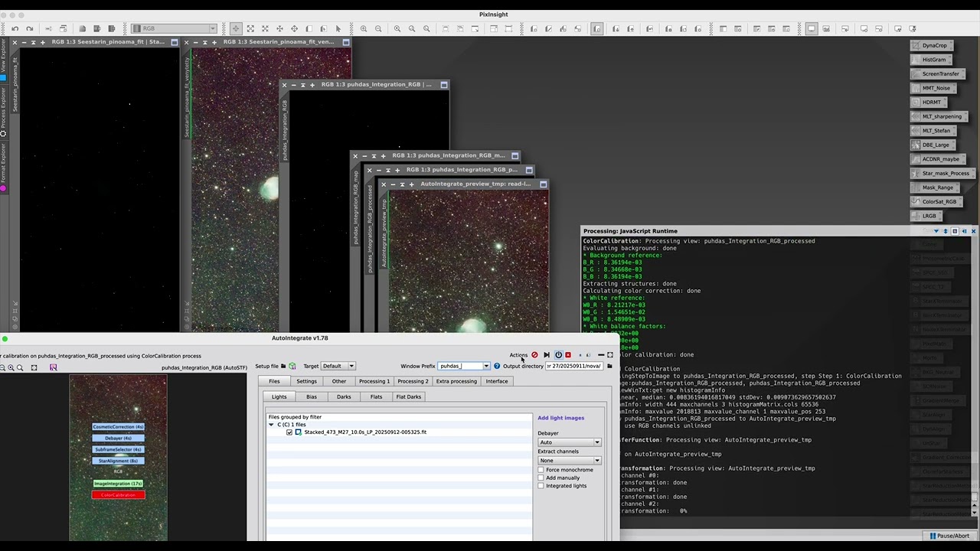Collapse the 'C (C) 1 files' tree group
The width and height of the screenshot is (980, 551).
[271, 425]
